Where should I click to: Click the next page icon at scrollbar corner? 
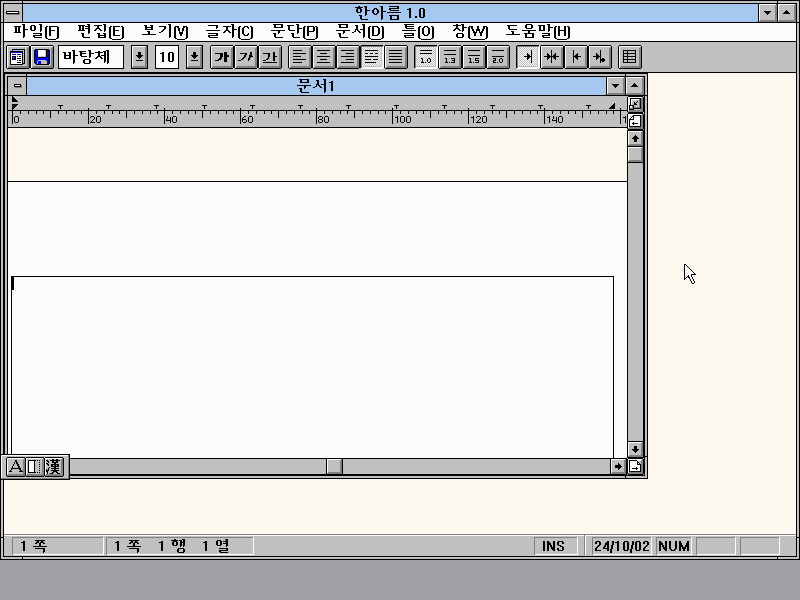tap(635, 466)
